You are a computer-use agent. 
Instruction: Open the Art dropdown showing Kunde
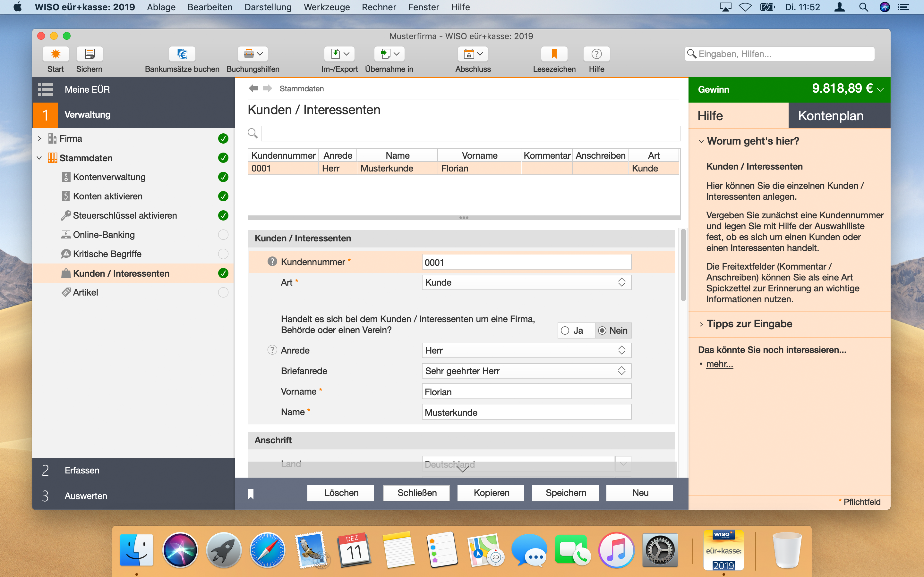point(526,282)
